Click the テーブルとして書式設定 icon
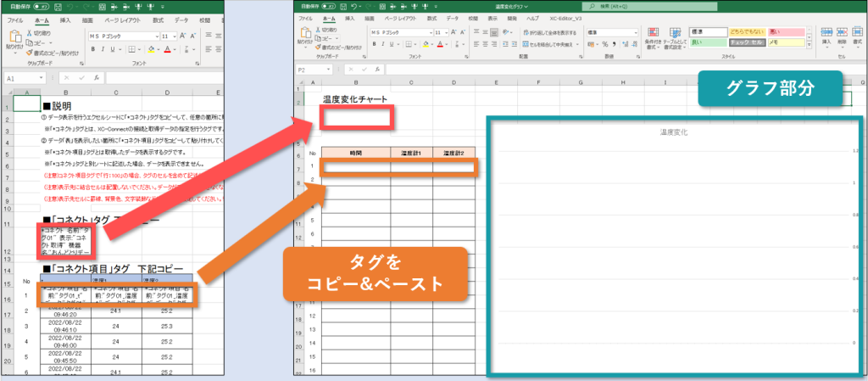 point(675,39)
